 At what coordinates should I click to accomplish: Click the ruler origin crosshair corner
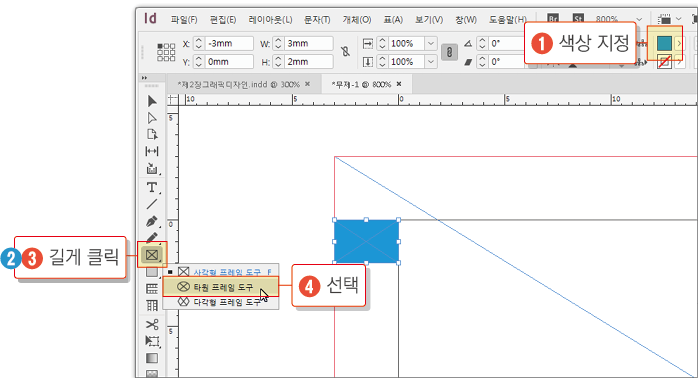[x=172, y=99]
